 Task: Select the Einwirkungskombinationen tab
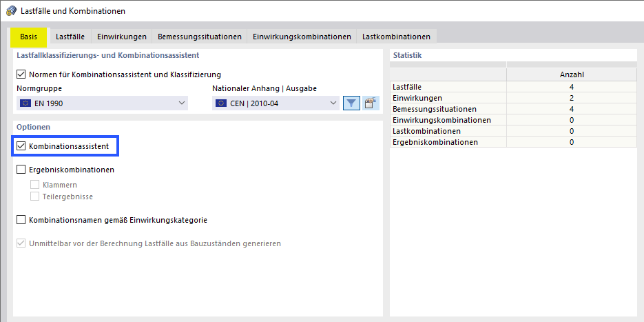click(302, 37)
